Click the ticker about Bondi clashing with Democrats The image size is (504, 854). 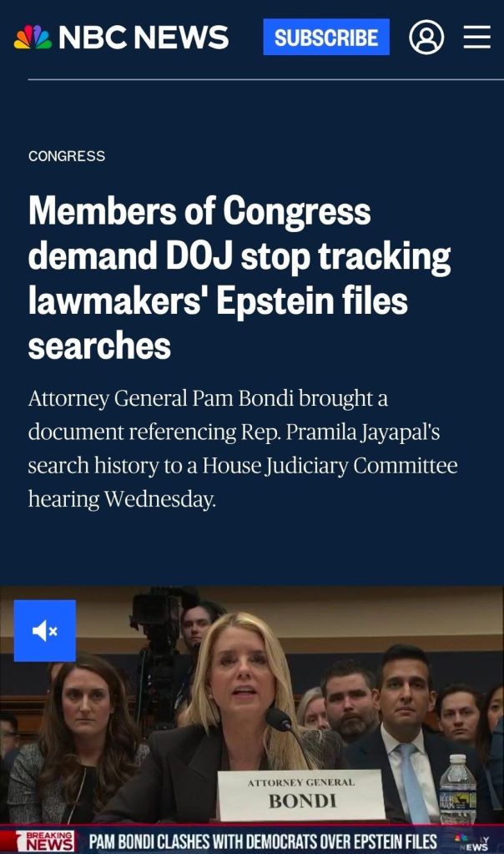click(263, 841)
